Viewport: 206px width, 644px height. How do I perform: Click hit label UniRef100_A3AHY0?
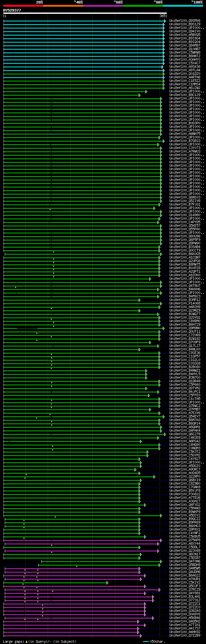(x=185, y=60)
